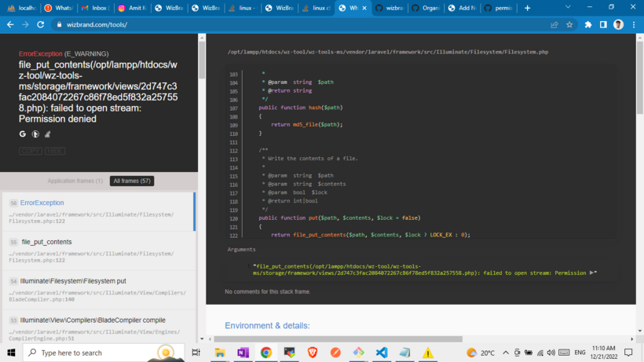Search the error on Google icon
This screenshot has height=362, width=644.
click(x=23, y=133)
